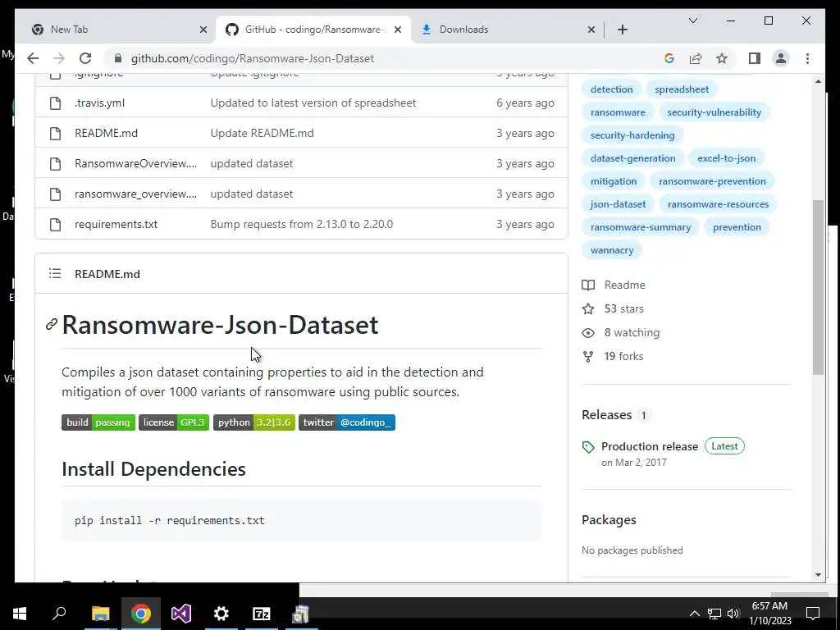Select the ransomware-resources topic tag

coord(718,204)
